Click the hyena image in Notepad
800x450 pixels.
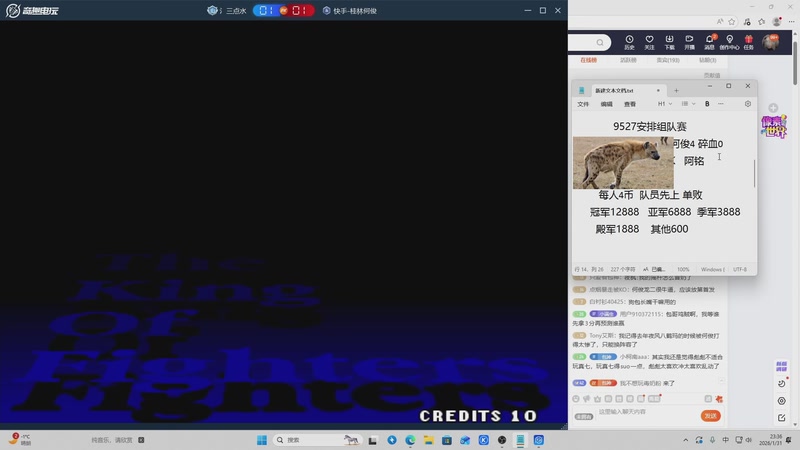coord(623,163)
